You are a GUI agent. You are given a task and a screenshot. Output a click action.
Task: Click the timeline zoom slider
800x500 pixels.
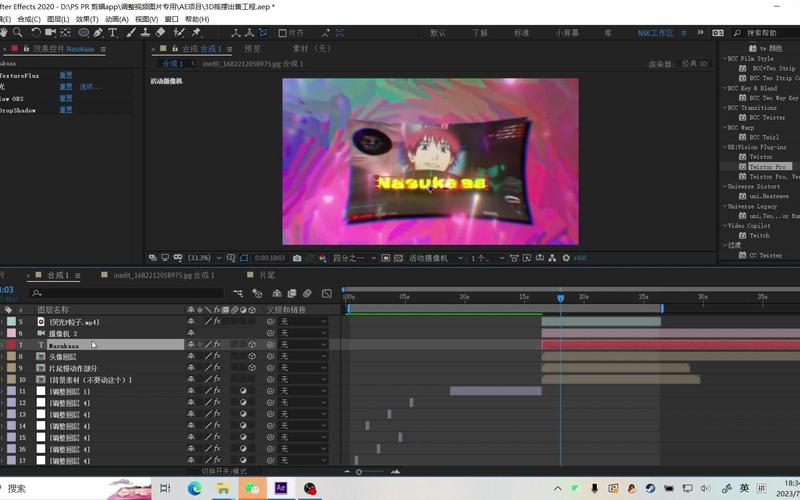pyautogui.click(x=360, y=472)
